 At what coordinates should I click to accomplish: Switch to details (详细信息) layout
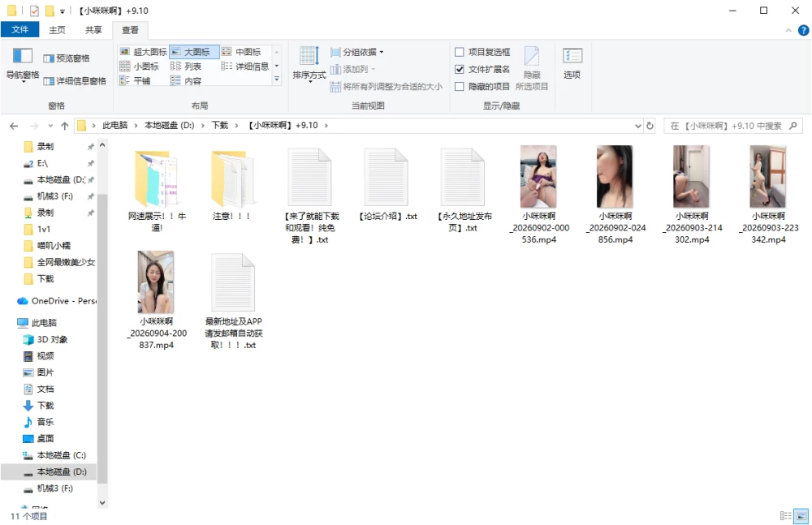pyautogui.click(x=245, y=67)
